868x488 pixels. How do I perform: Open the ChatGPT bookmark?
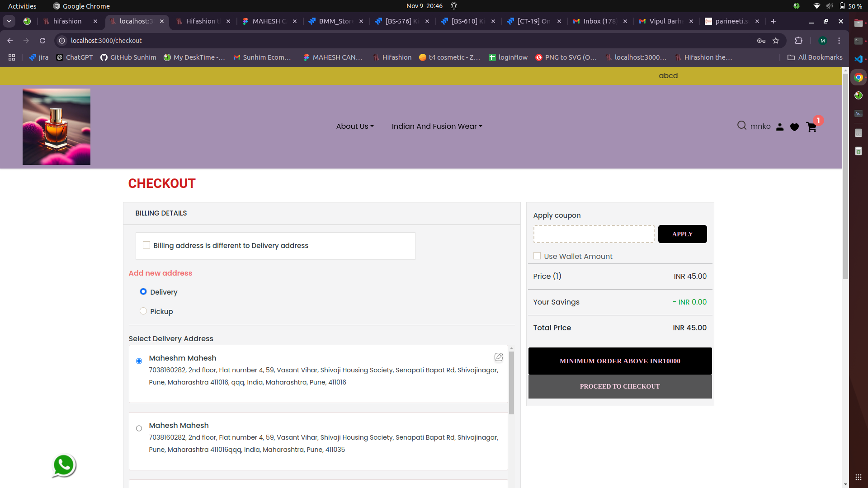click(75, 57)
